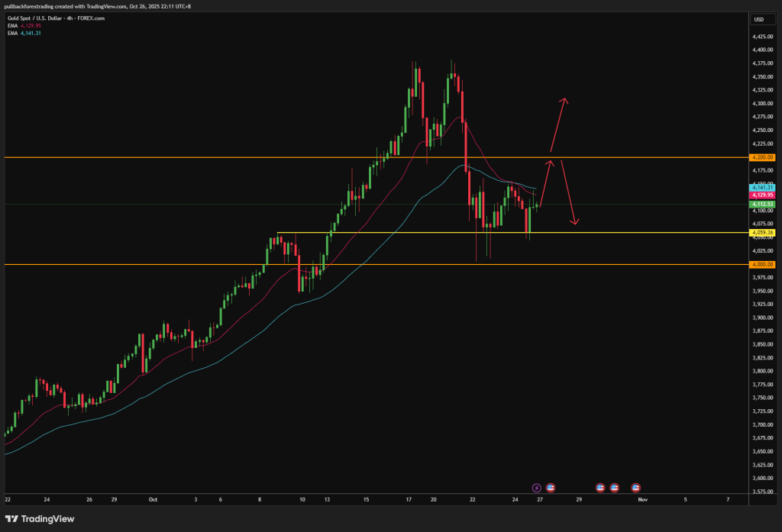782x532 pixels.
Task: Click the TradingView logo in bottom-left corner
Action: click(39, 519)
